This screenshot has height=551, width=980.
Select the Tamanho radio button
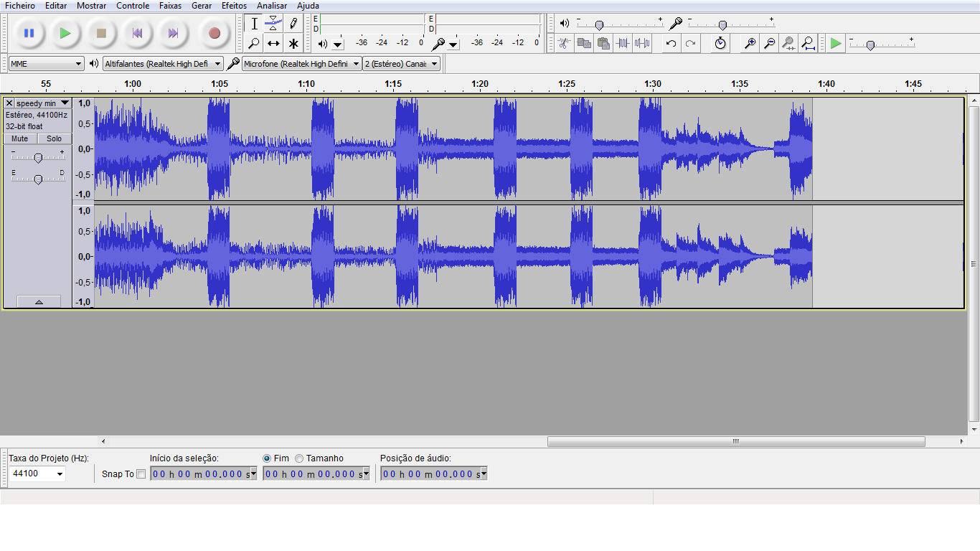point(299,458)
